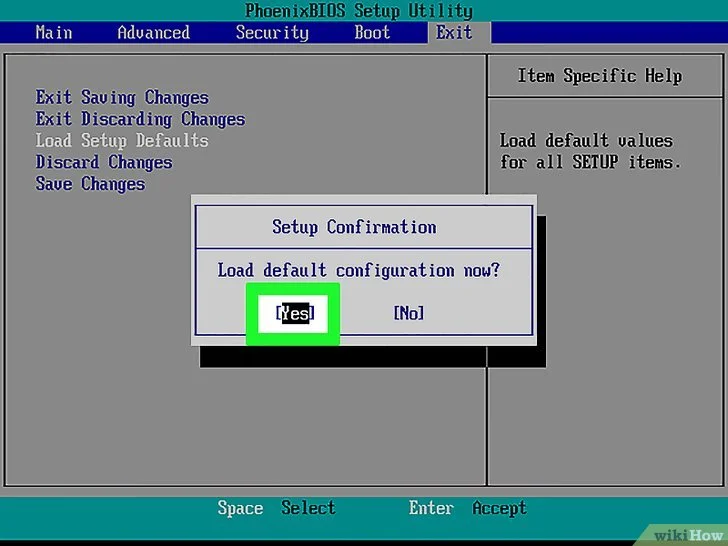
Task: Select Exit Discarding Changes option
Action: click(140, 119)
